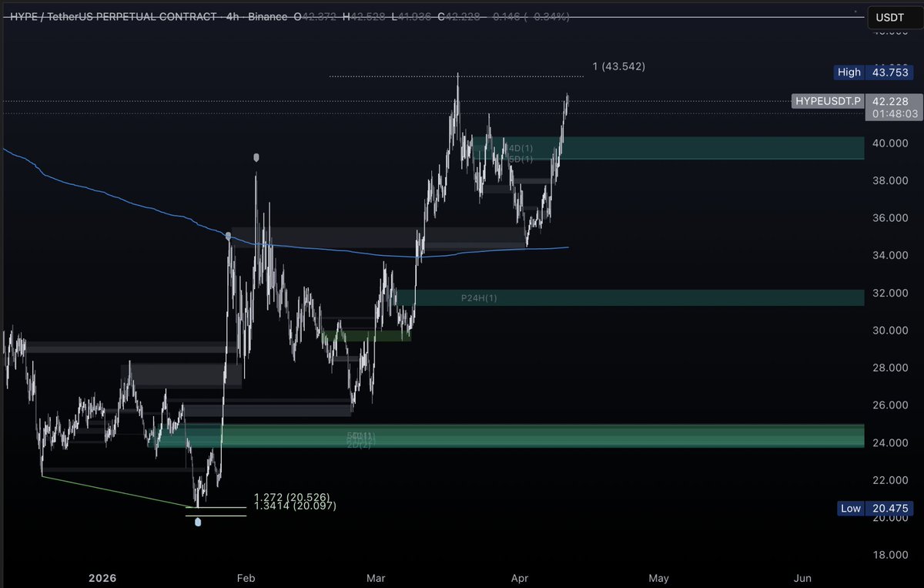924x588 pixels.
Task: Click the P24H(1) zone label
Action: [479, 298]
